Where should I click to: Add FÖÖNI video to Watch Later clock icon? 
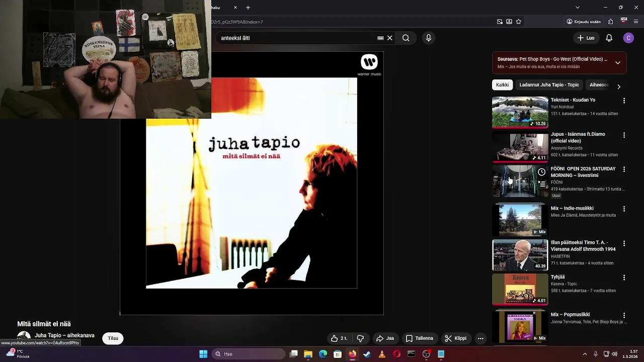coord(541,172)
